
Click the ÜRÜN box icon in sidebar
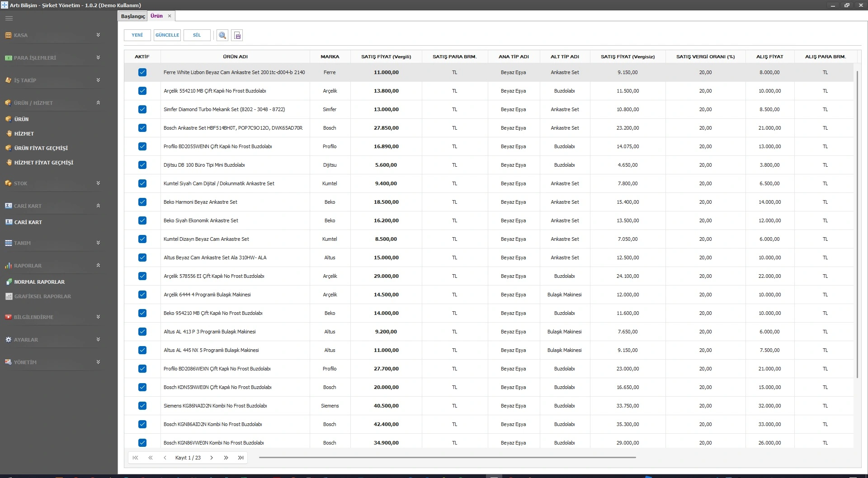tap(8, 119)
